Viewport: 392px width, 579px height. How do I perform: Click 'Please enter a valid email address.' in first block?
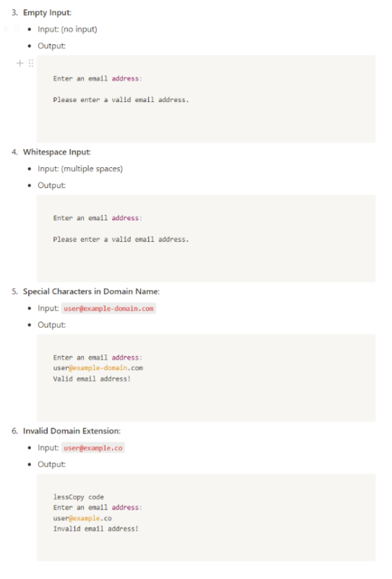(x=121, y=100)
